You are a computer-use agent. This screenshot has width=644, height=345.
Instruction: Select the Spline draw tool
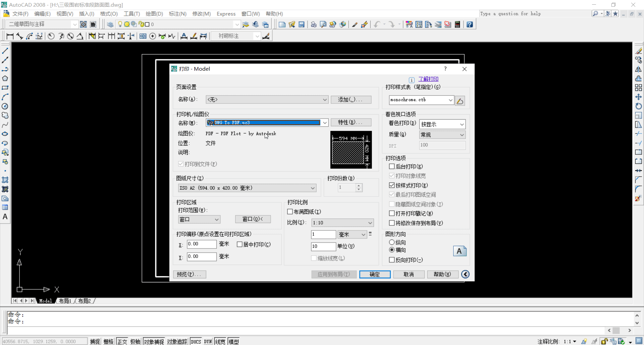tap(5, 125)
